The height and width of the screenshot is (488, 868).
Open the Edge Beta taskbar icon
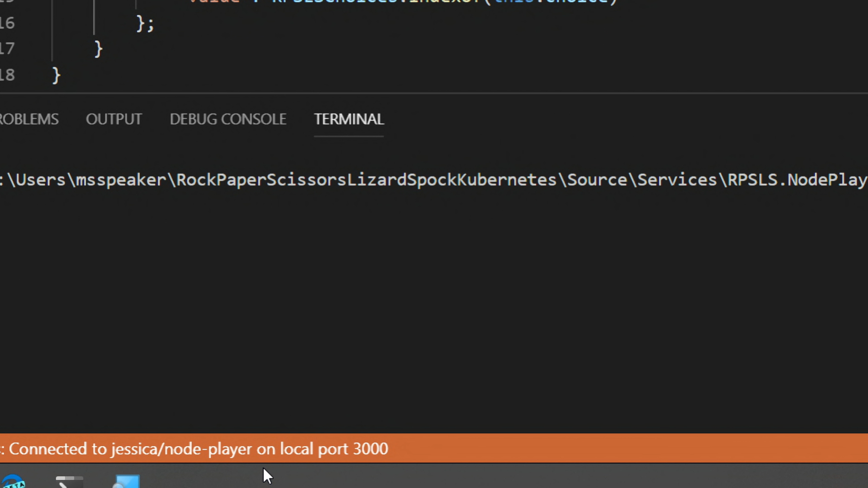[x=12, y=482]
